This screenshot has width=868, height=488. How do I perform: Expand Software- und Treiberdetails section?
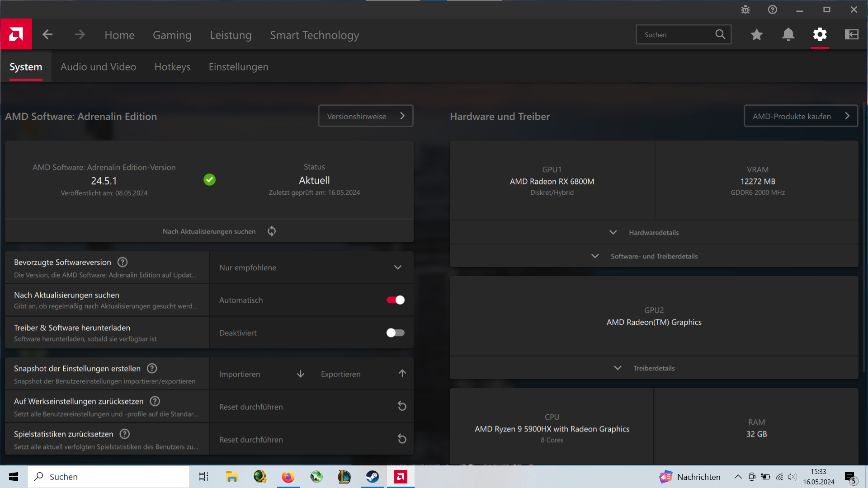pyautogui.click(x=654, y=256)
